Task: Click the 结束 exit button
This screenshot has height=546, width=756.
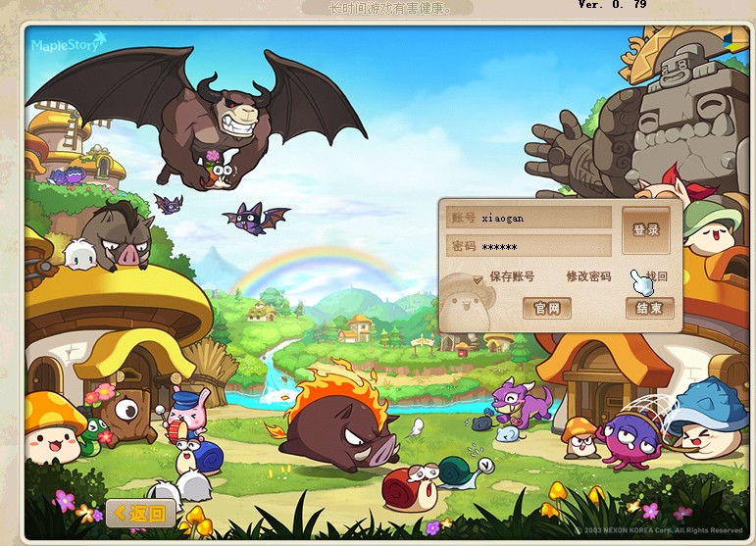Action: (649, 308)
